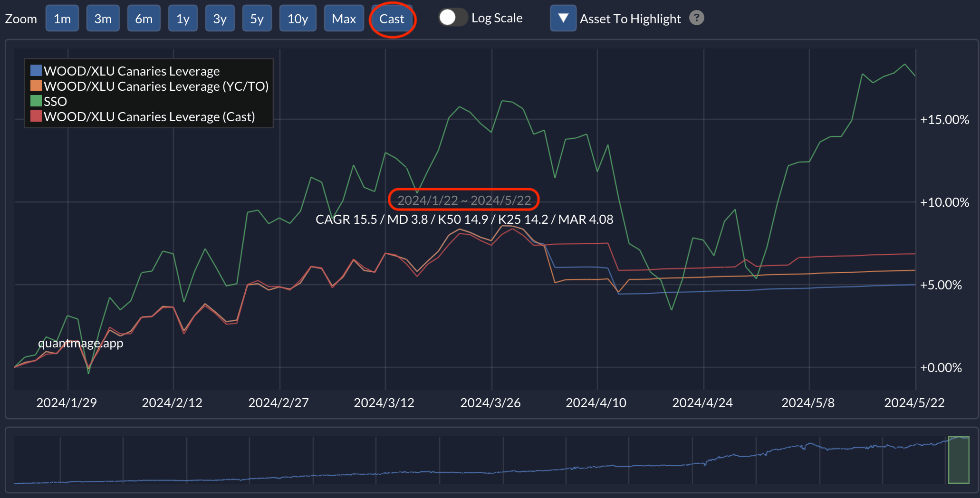Image resolution: width=980 pixels, height=498 pixels.
Task: Open the Asset To Highlight help icon
Action: (x=697, y=18)
